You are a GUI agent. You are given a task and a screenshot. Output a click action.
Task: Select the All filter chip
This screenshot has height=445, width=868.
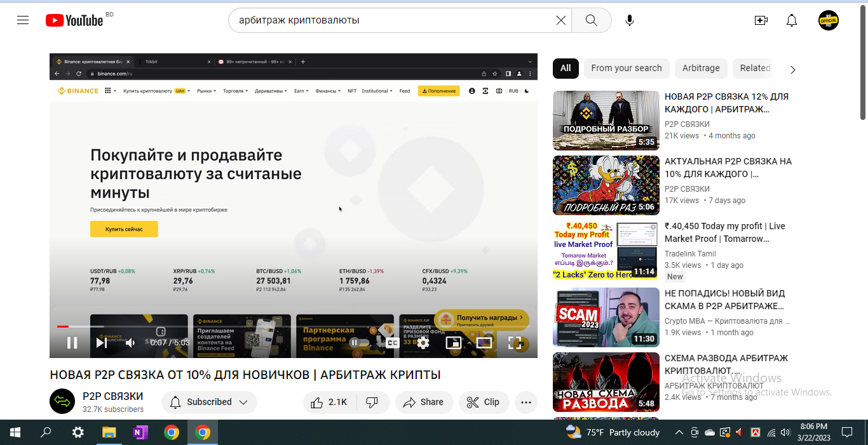tap(566, 68)
